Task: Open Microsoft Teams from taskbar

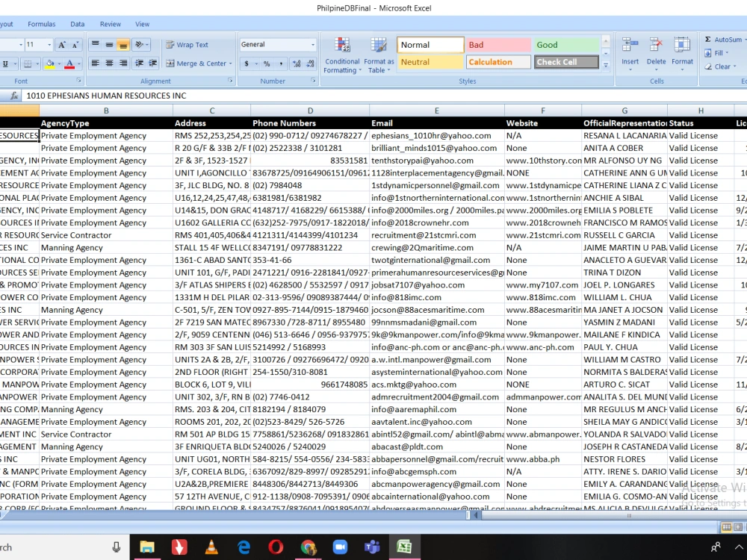Action: [372, 547]
